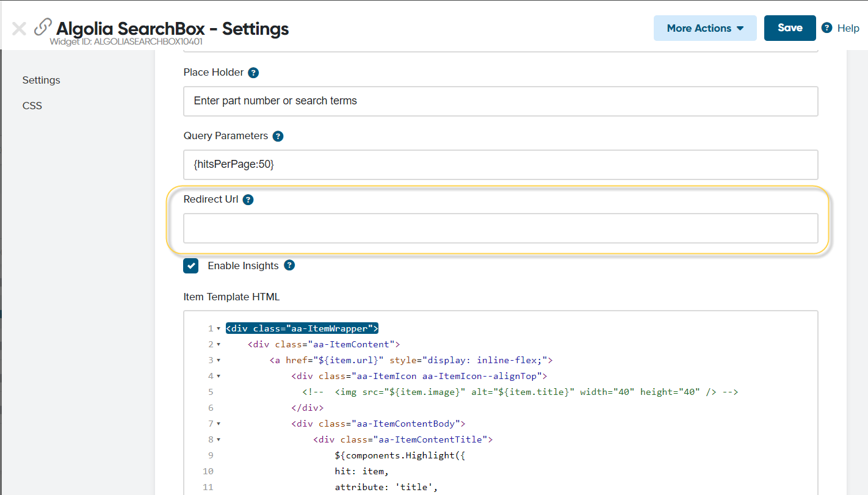
Task: Click the commented img tag line
Action: click(520, 392)
